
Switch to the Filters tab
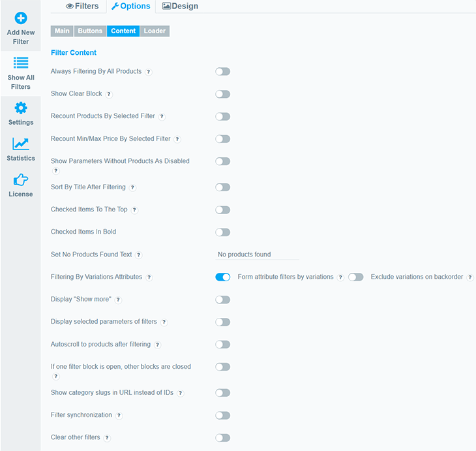82,6
